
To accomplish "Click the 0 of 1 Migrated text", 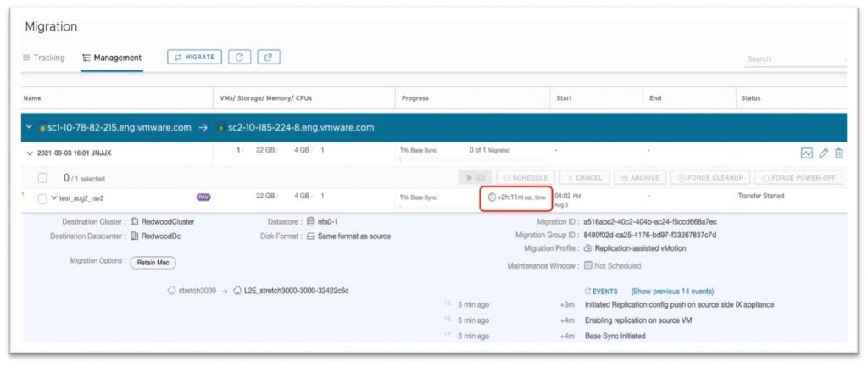I will (x=489, y=150).
